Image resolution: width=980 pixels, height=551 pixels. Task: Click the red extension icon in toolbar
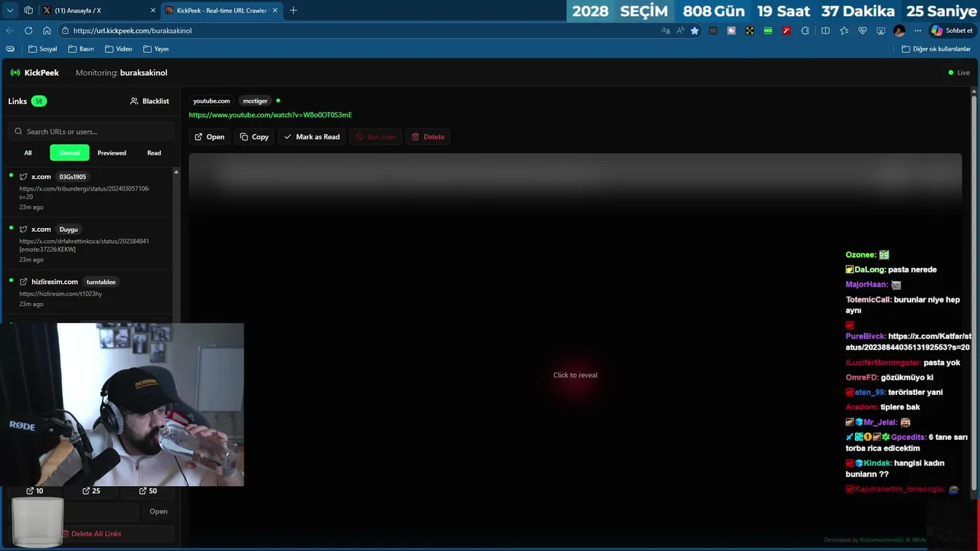pos(786,31)
